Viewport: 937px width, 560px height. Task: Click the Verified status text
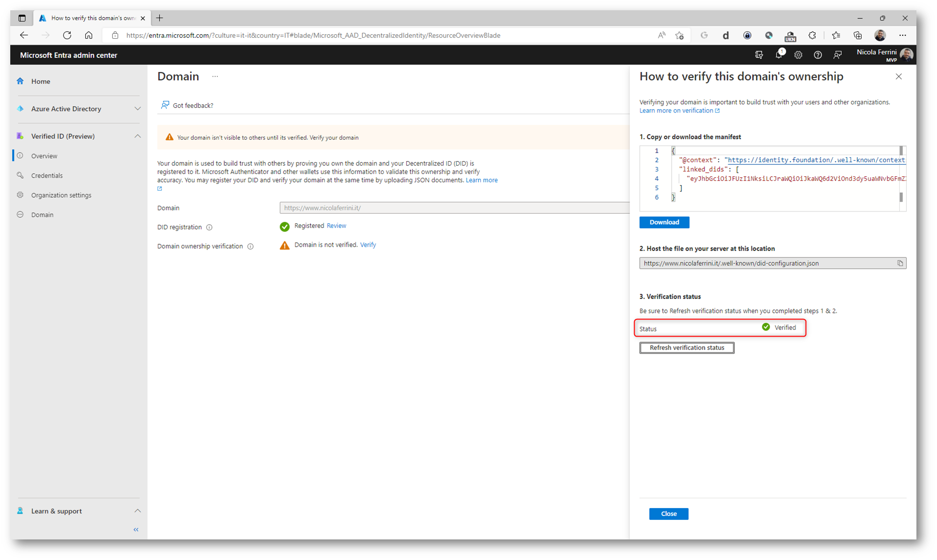[x=785, y=327]
